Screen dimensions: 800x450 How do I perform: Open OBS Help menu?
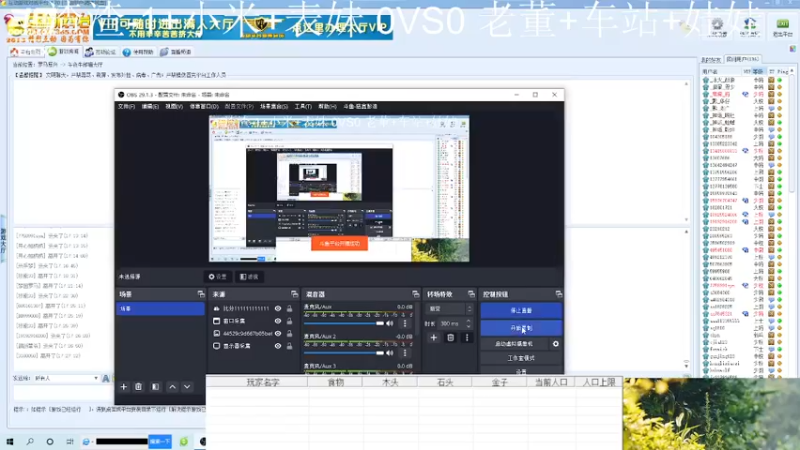coord(327,107)
